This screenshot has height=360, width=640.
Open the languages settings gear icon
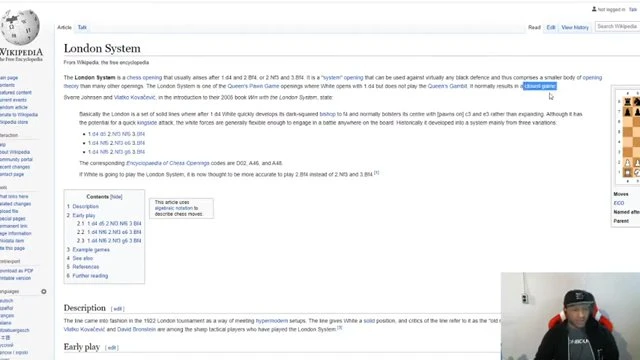click(x=44, y=291)
